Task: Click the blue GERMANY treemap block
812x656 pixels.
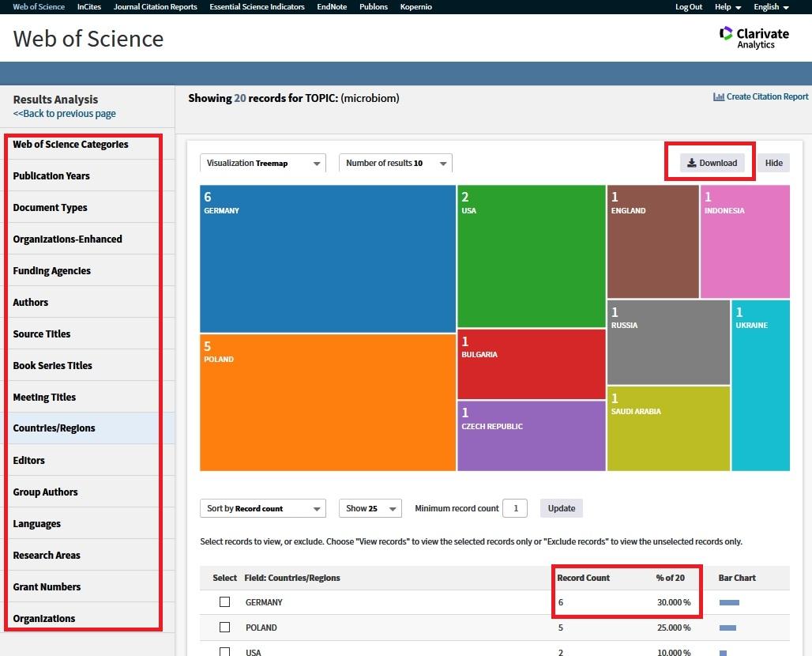Action: [328, 258]
